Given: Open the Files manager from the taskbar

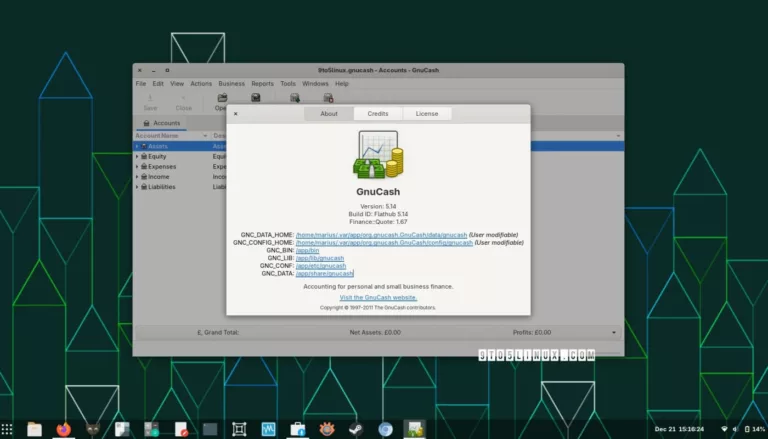Looking at the screenshot, I should click(x=35, y=429).
